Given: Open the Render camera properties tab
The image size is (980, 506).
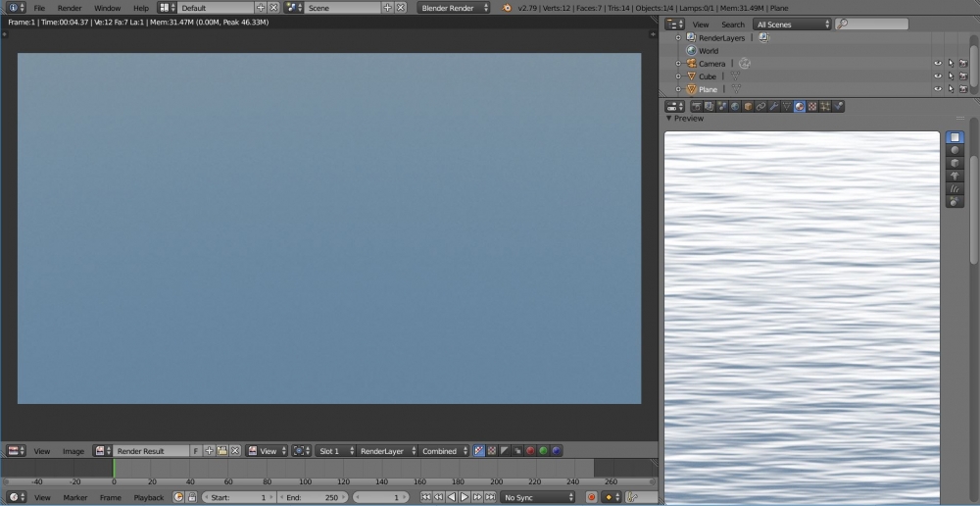Looking at the screenshot, I should [x=697, y=106].
